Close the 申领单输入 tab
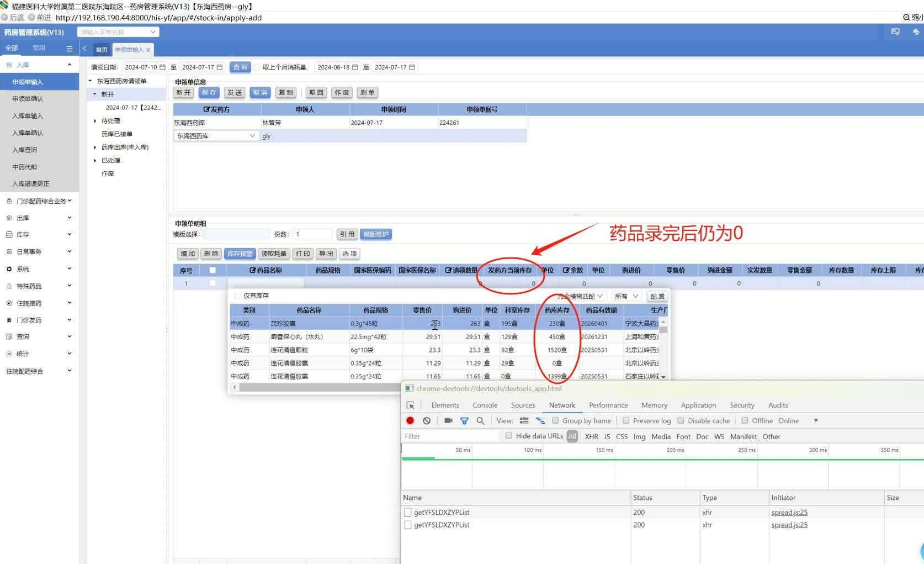924x564 pixels. click(148, 50)
